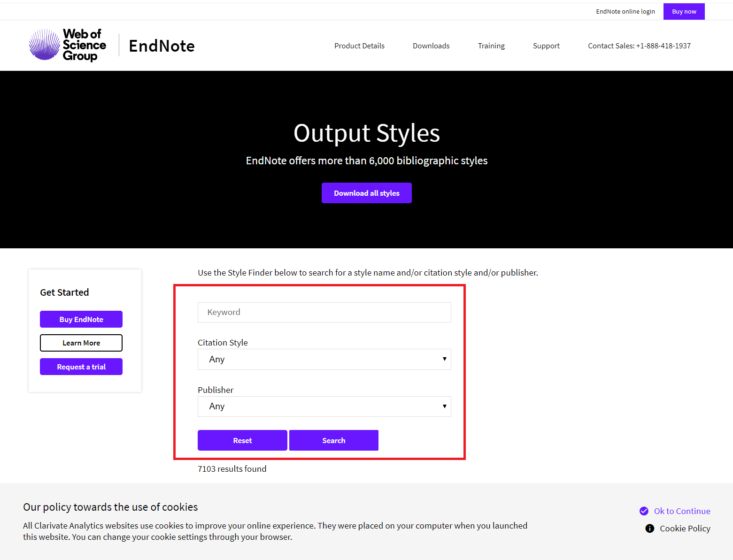This screenshot has width=733, height=560.
Task: Click the Search button
Action: coord(334,440)
